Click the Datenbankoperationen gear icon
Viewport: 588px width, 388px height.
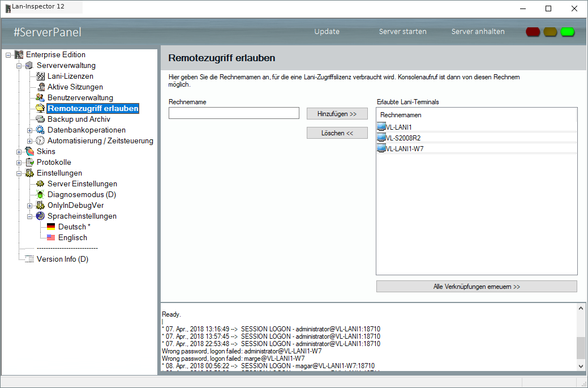pyautogui.click(x=40, y=130)
